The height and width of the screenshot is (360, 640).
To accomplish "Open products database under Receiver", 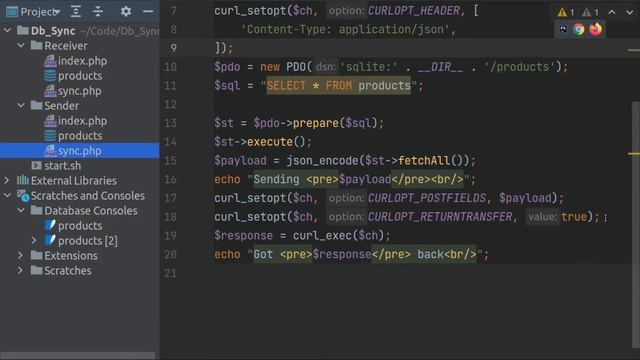I will click(x=80, y=76).
